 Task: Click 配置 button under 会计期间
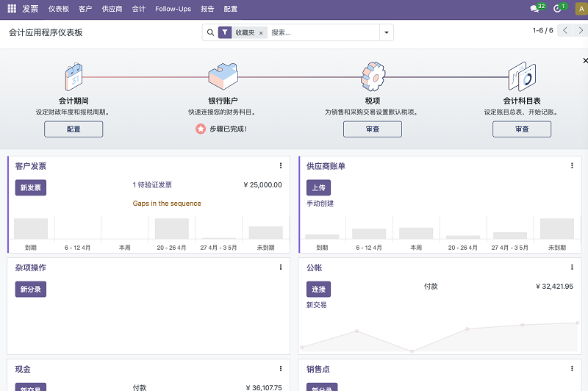click(73, 129)
